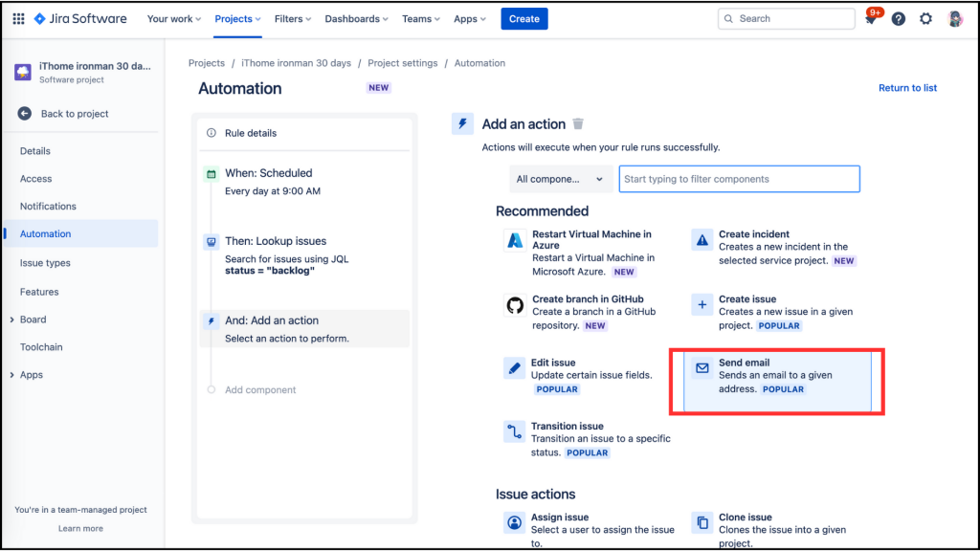
Task: Open the Filters dropdown menu
Action: (x=293, y=19)
